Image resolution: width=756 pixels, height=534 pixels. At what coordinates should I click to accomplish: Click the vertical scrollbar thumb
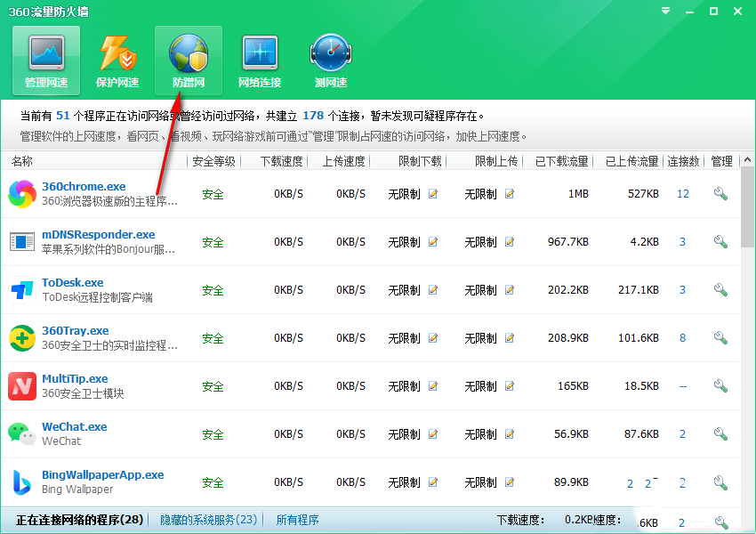pyautogui.click(x=747, y=206)
